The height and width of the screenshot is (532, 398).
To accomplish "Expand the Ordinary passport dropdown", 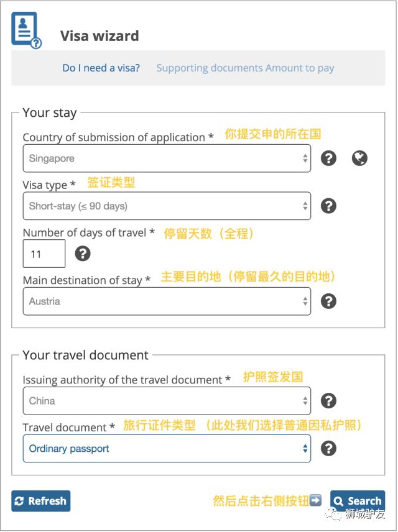I will point(167,448).
